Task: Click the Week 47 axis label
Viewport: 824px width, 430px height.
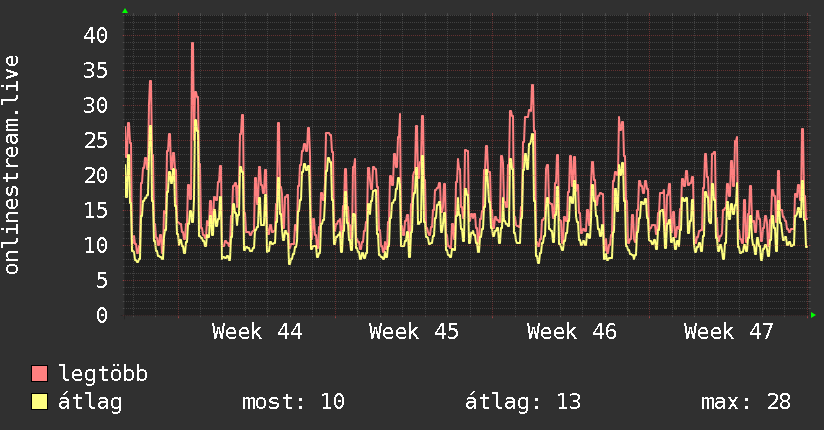Action: (728, 332)
